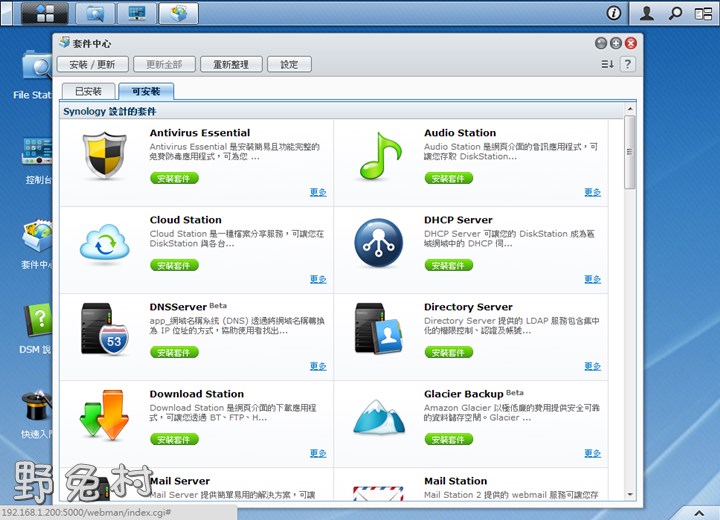Install the DNSServer package
720x520 pixels.
point(174,352)
